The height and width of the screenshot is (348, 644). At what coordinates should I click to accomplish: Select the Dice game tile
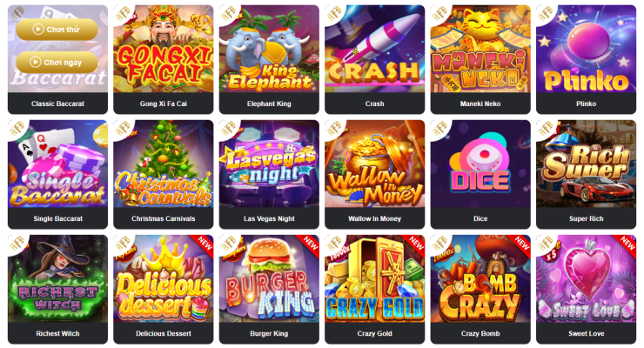tap(480, 164)
